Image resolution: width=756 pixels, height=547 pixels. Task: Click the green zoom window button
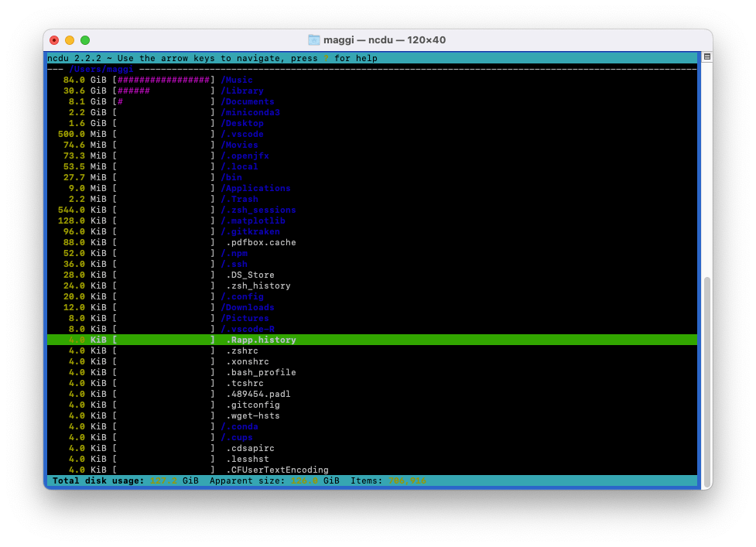[85, 40]
